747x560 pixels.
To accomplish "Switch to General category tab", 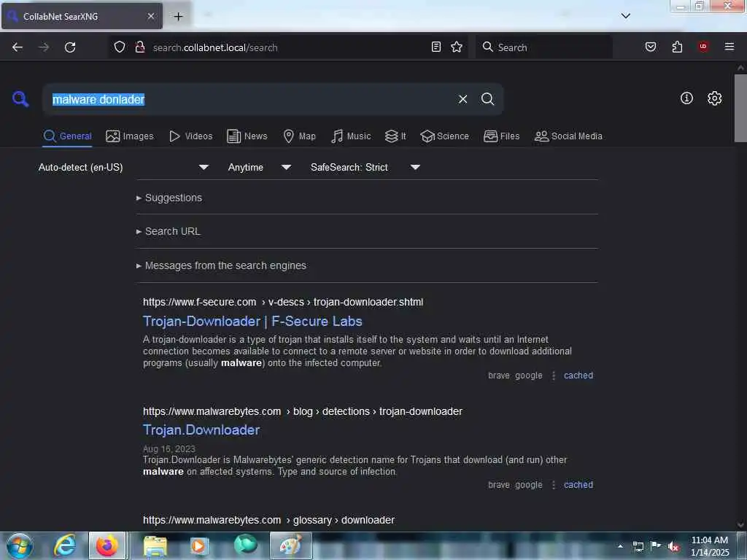I will 67,136.
